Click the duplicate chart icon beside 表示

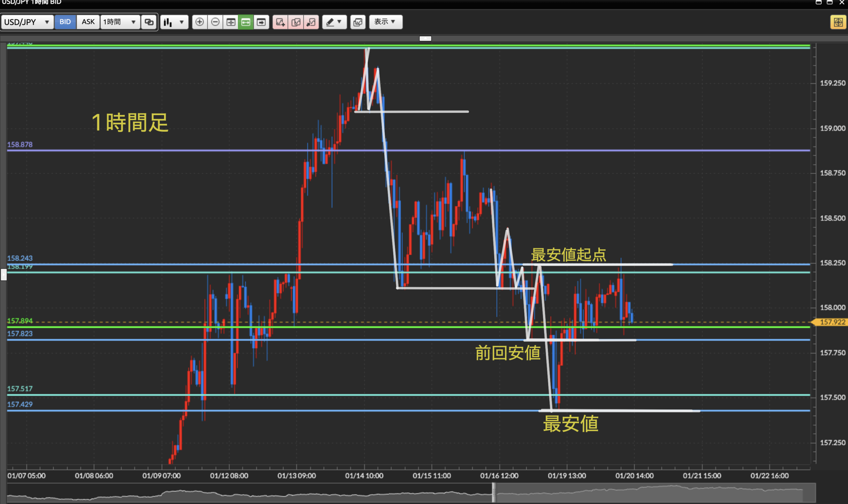click(x=357, y=22)
